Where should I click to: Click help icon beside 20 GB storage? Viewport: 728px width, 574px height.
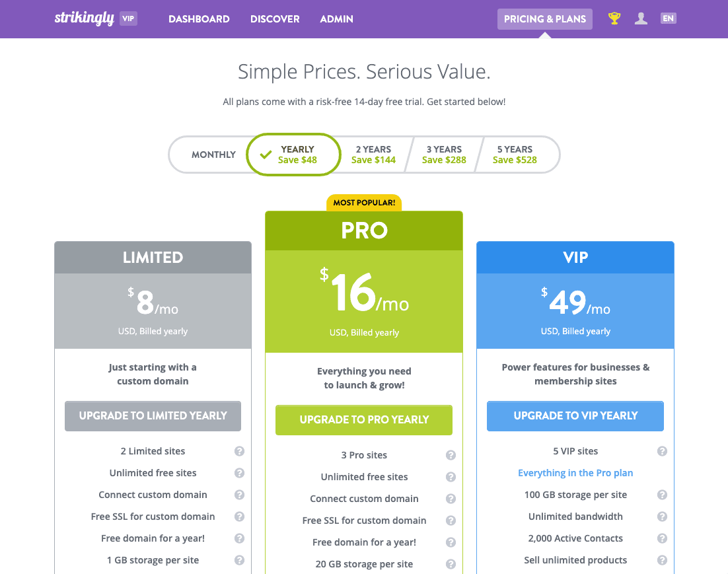[451, 564]
